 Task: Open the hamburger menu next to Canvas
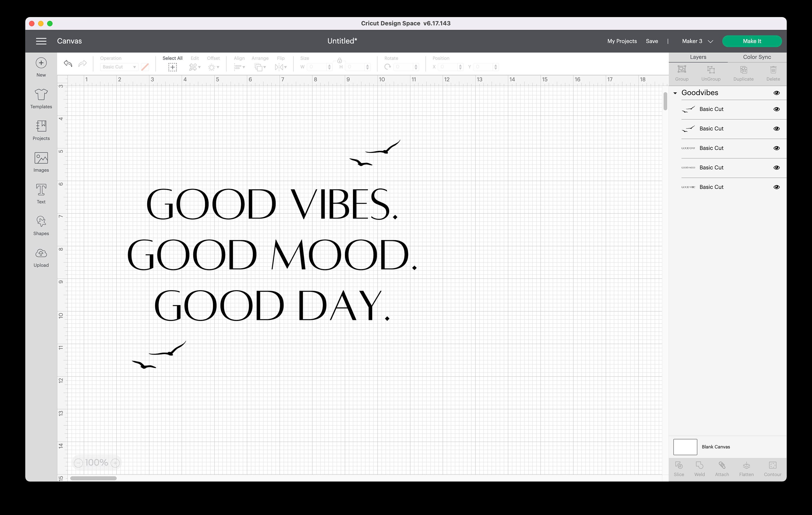pyautogui.click(x=41, y=41)
